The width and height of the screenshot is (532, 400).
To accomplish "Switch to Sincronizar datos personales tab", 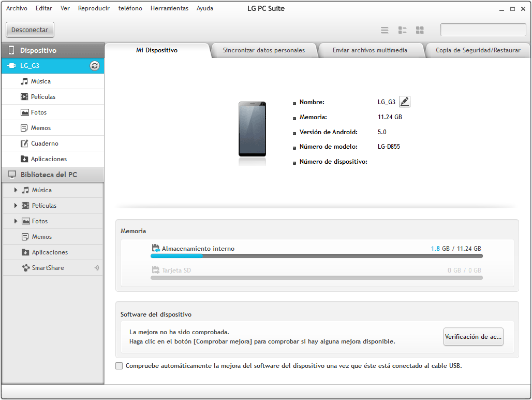I will coord(263,50).
